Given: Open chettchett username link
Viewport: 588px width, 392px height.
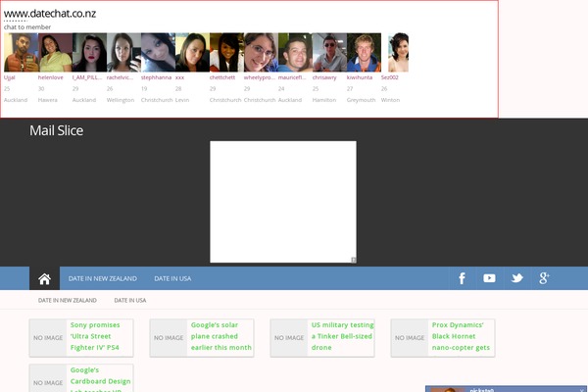Looking at the screenshot, I should pos(222,77).
